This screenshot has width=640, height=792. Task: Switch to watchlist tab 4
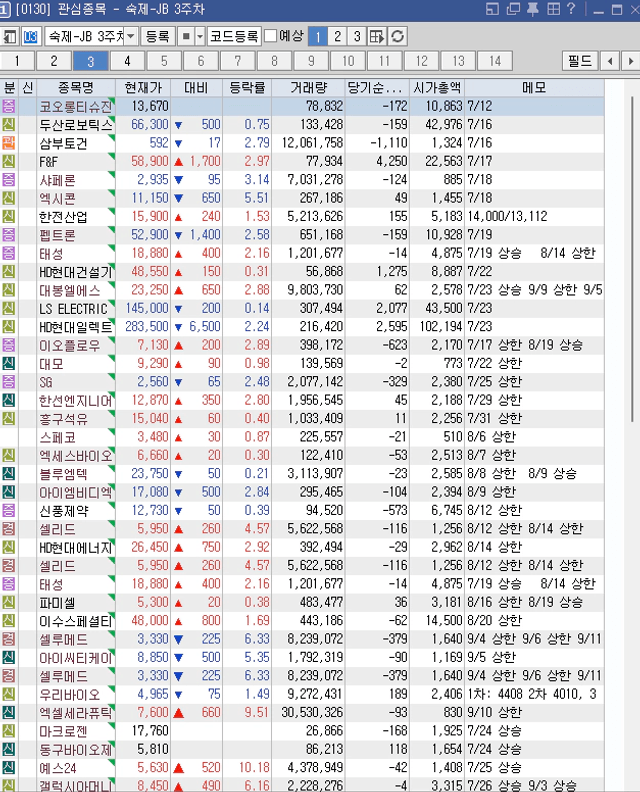[127, 61]
